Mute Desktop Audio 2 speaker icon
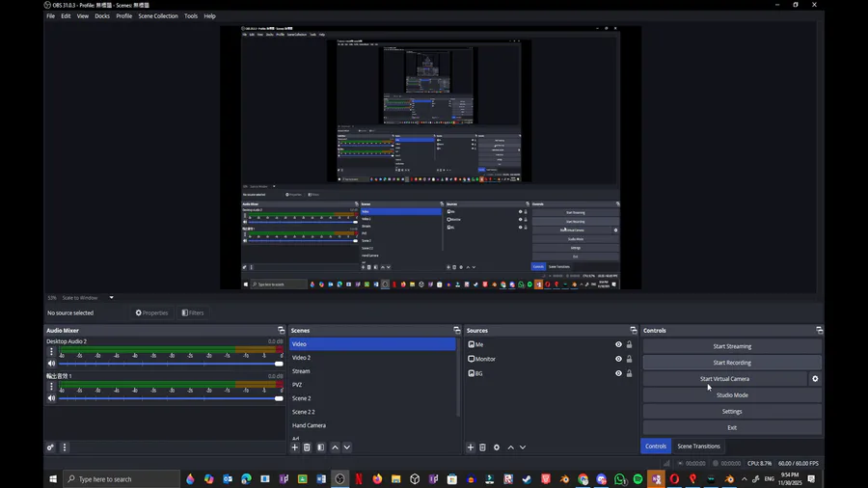 pos(51,364)
